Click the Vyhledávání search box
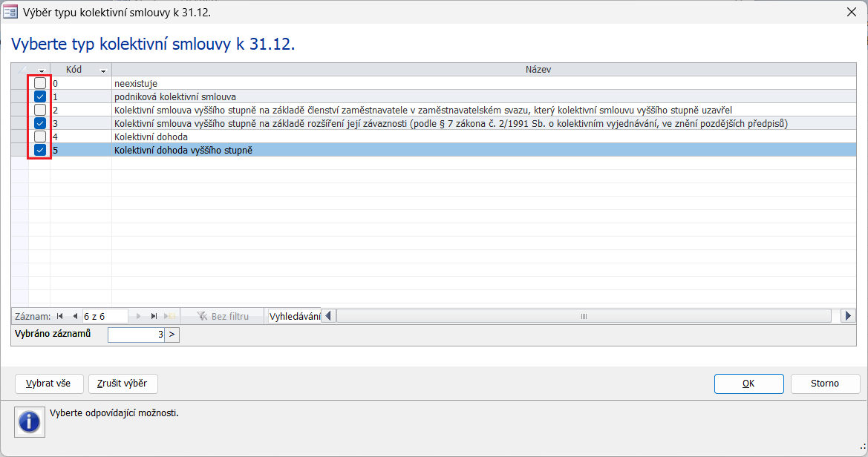868x457 pixels. [x=294, y=317]
